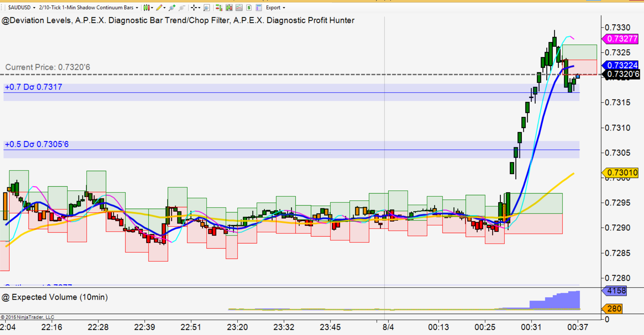Image resolution: width=644 pixels, height=335 pixels.
Task: Select the crosshair cursor icon
Action: click(194, 8)
